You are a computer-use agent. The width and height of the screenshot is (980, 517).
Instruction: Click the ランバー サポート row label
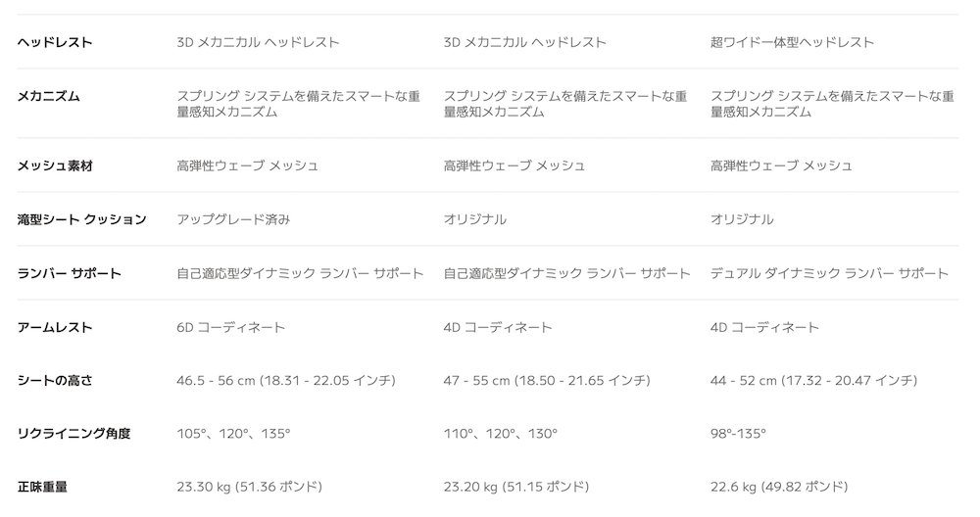69,273
